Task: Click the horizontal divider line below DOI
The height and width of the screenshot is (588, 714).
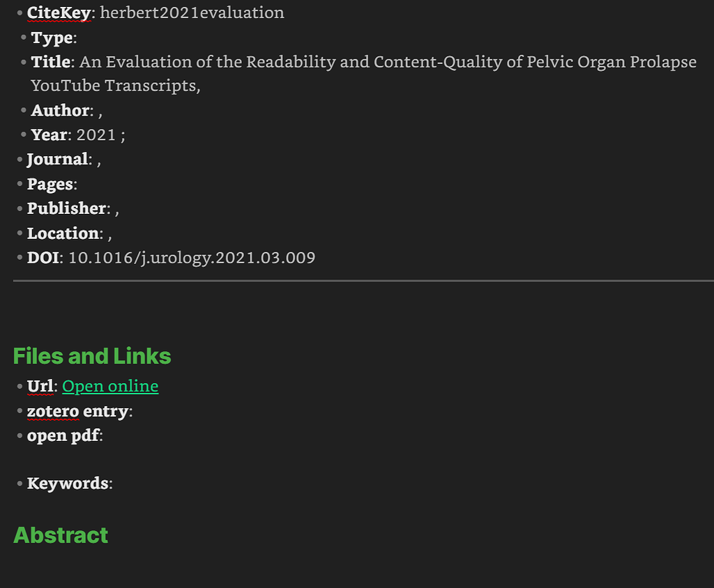Action: (363, 281)
